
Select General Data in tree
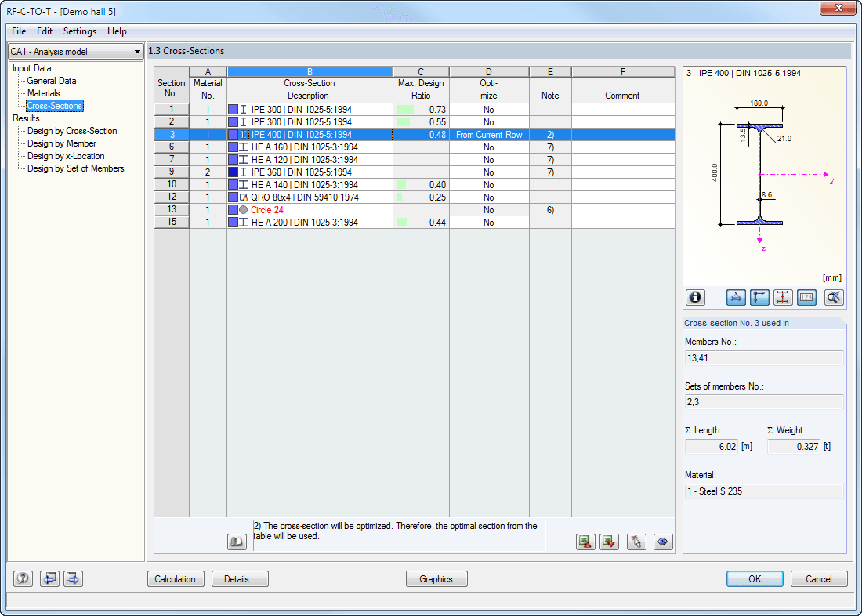(52, 81)
